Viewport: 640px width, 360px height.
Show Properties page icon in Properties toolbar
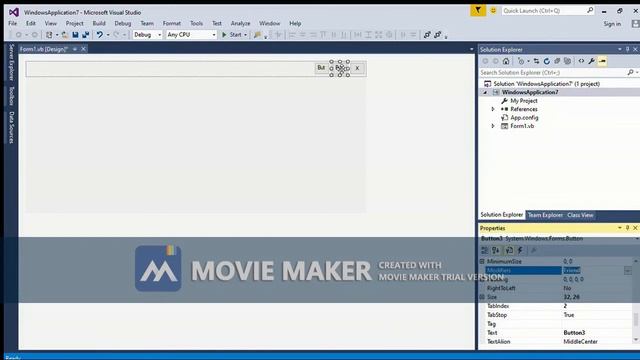pos(509,250)
